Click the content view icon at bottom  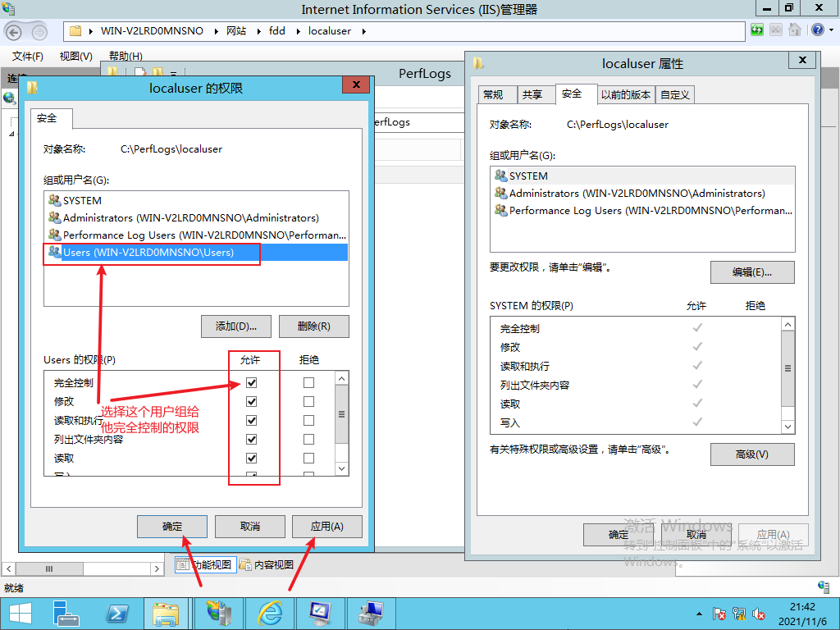(245, 564)
